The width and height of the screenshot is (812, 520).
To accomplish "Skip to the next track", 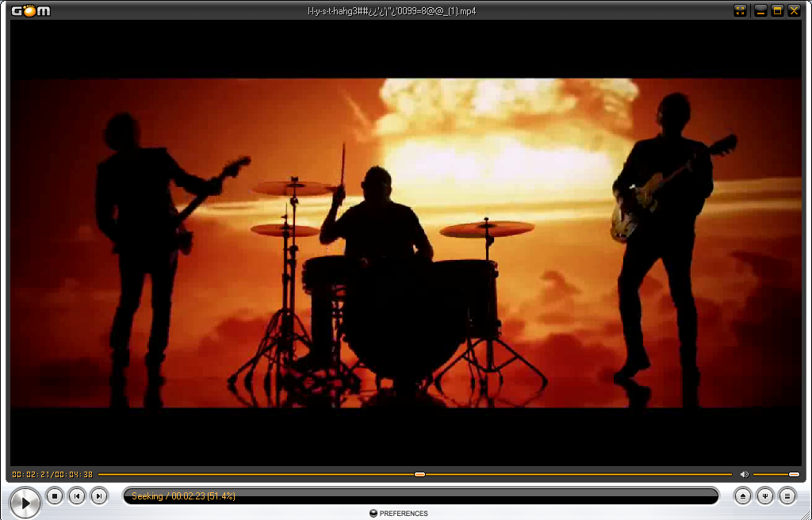I will tap(99, 496).
